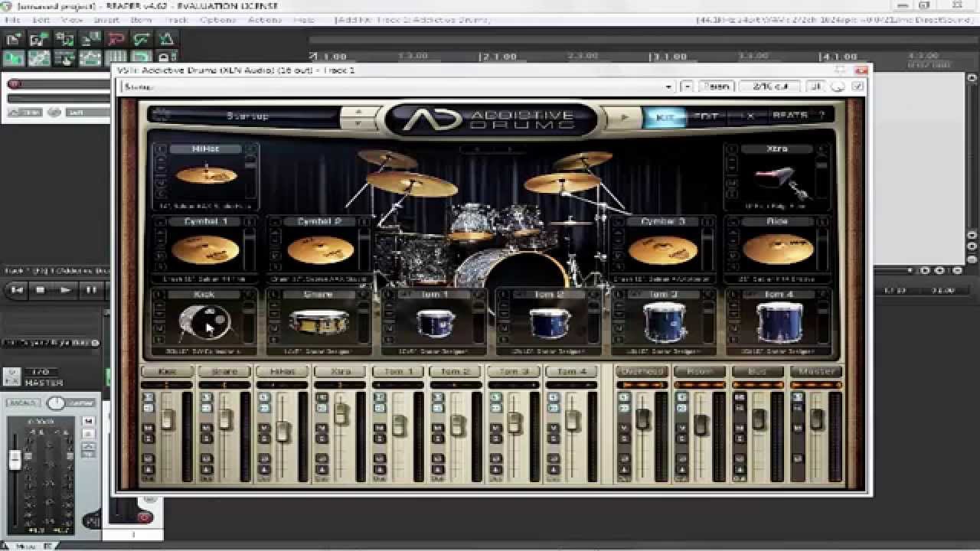Toggle the locking padlock icon
The image size is (980, 551).
click(x=165, y=58)
